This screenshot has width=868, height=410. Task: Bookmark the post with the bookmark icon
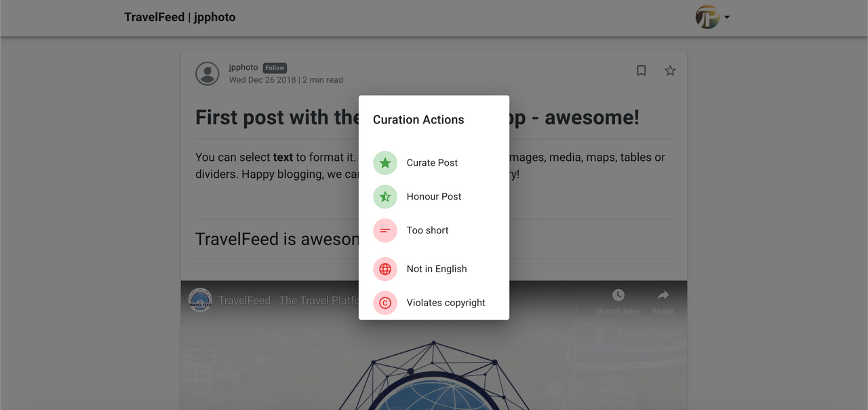point(641,71)
